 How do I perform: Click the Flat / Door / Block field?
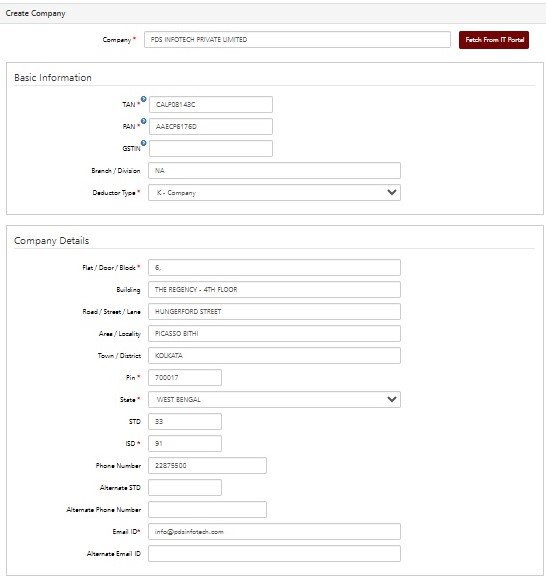(x=274, y=267)
